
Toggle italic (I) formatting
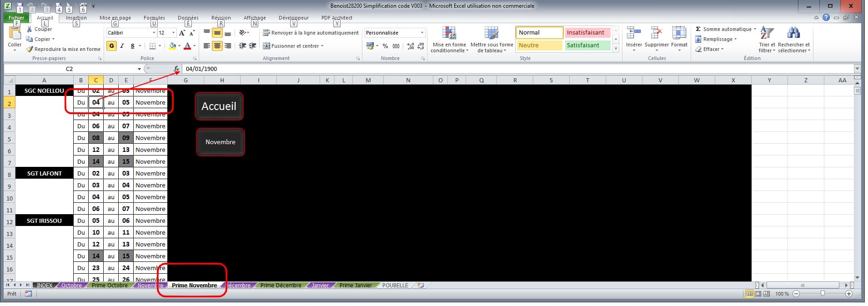click(122, 46)
